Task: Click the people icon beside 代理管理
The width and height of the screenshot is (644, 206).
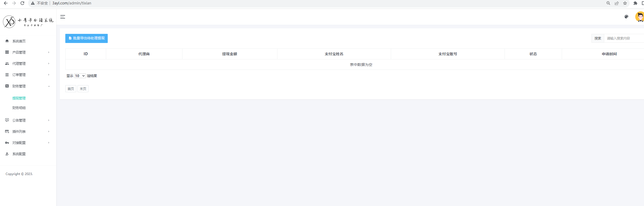Action: [x=7, y=63]
